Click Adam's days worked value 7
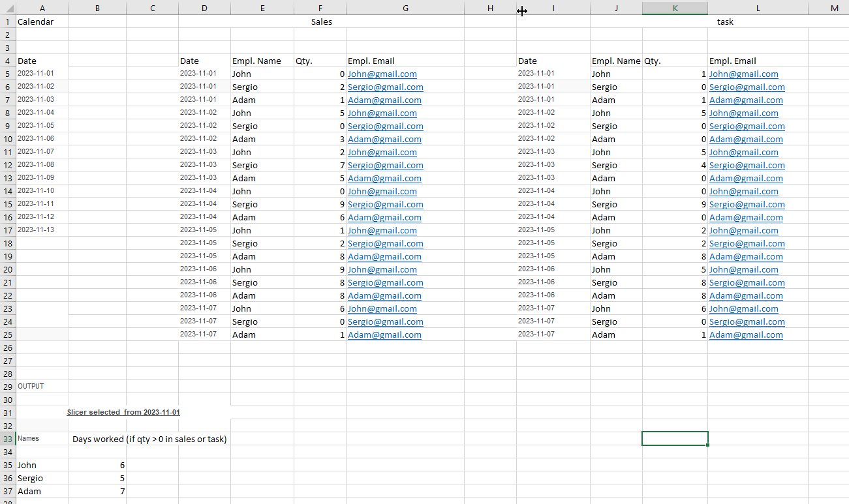Image resolution: width=849 pixels, height=504 pixels. [x=97, y=491]
